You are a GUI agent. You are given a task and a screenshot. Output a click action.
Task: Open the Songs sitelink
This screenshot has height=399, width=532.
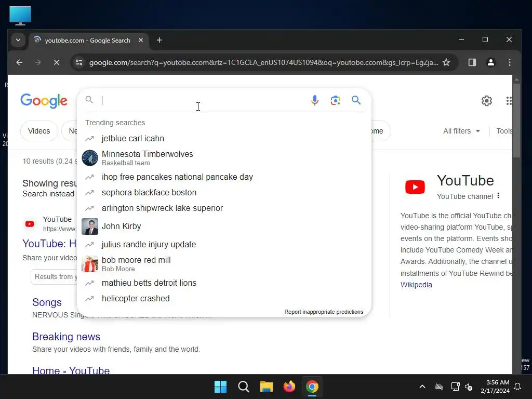coord(47,302)
